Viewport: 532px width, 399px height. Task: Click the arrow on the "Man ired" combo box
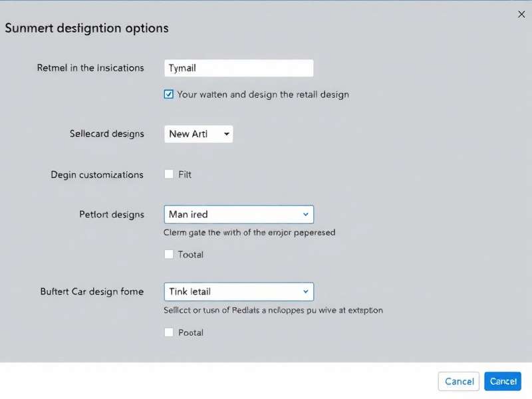coord(305,214)
